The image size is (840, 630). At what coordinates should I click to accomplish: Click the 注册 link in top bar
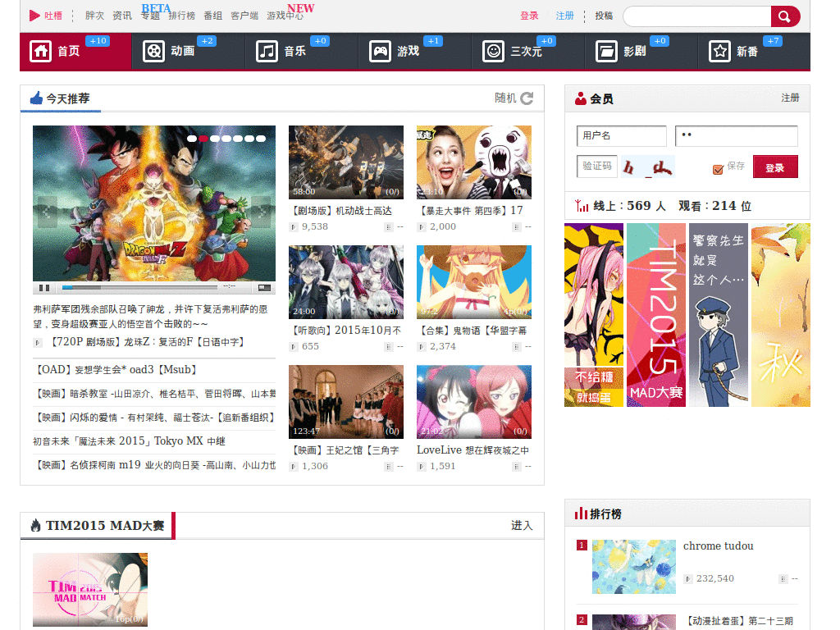564,16
